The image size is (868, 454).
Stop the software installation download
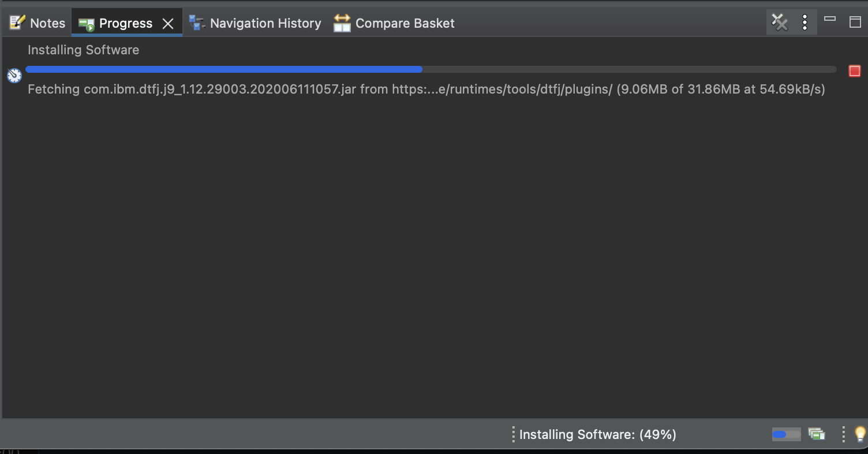pyautogui.click(x=855, y=70)
